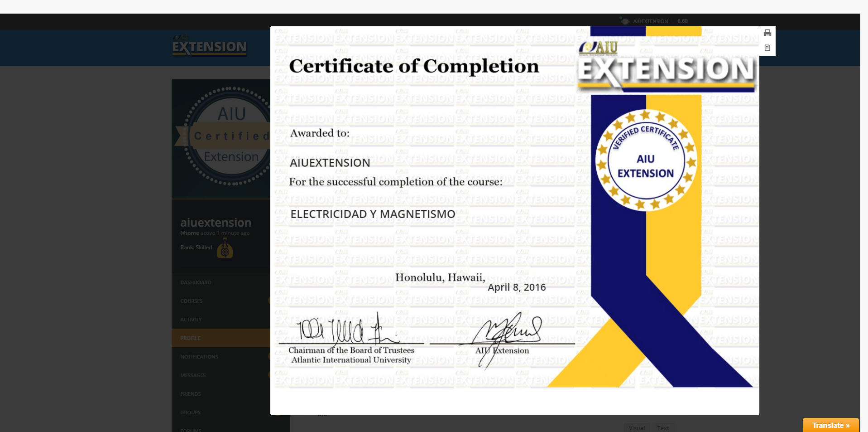The image size is (868, 432).
Task: Click the AIU Certified Extension profile badge
Action: click(x=226, y=136)
